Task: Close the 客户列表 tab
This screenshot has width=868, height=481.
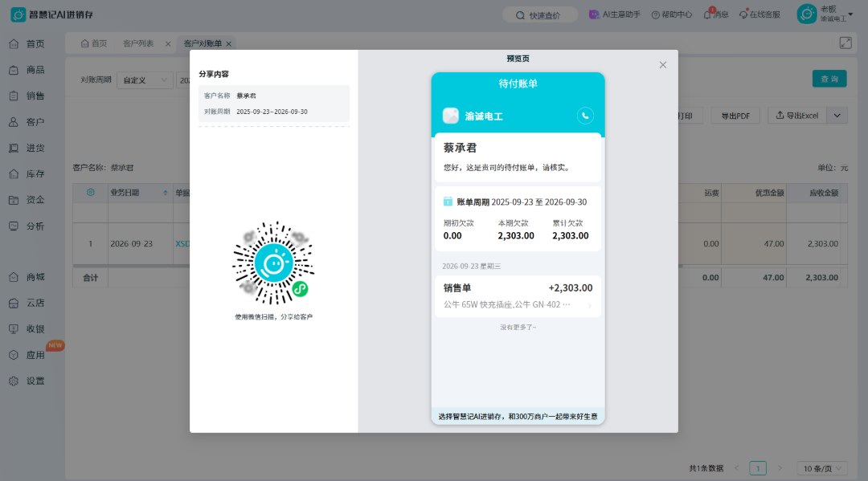Action: click(x=168, y=43)
